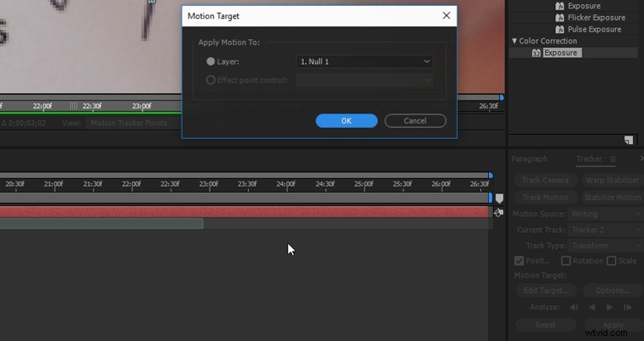Select the highlighted Exposure effect
The width and height of the screenshot is (644, 341).
(x=562, y=53)
